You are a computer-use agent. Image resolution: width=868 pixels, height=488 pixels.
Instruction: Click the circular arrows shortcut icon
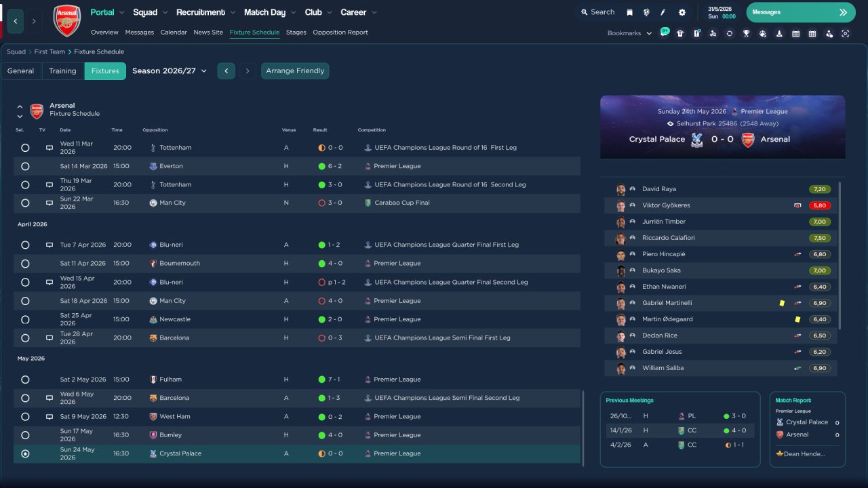[x=729, y=33]
